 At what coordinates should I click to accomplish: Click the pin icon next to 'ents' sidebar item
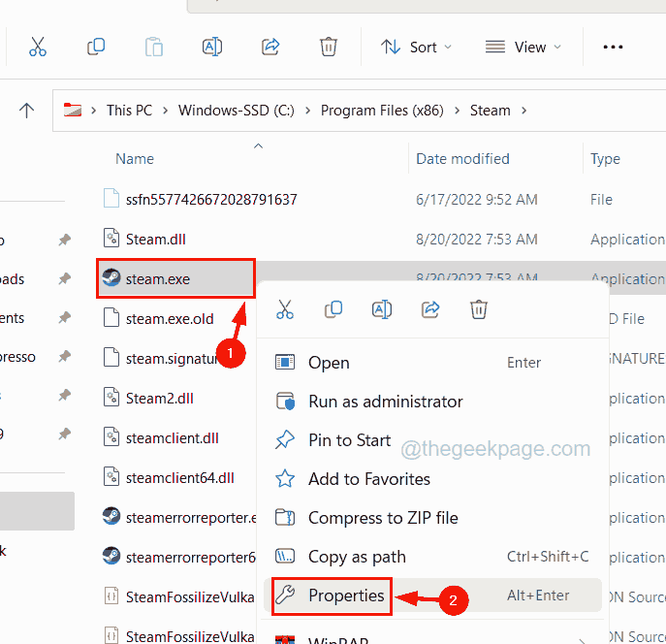coord(65,317)
